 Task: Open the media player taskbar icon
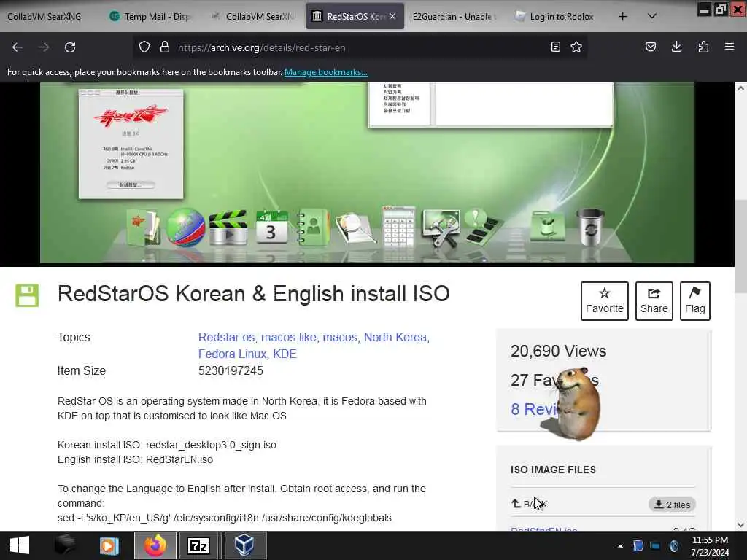[x=109, y=545]
